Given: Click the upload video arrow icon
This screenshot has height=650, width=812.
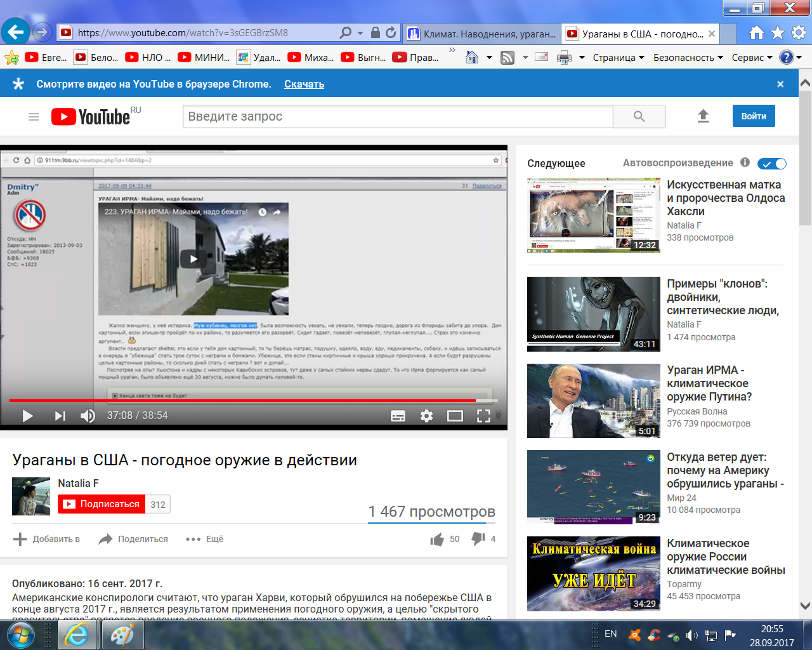Looking at the screenshot, I should click(x=703, y=116).
